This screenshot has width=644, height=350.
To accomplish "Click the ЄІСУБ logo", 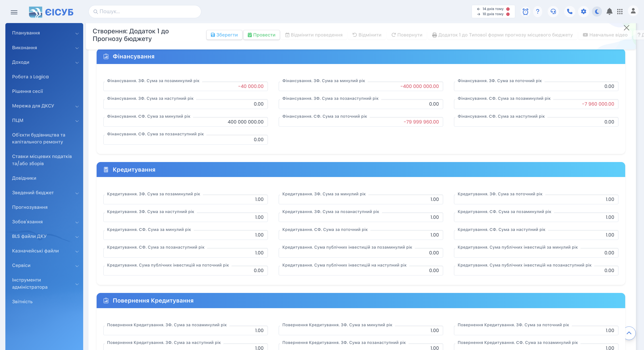I will (x=51, y=12).
